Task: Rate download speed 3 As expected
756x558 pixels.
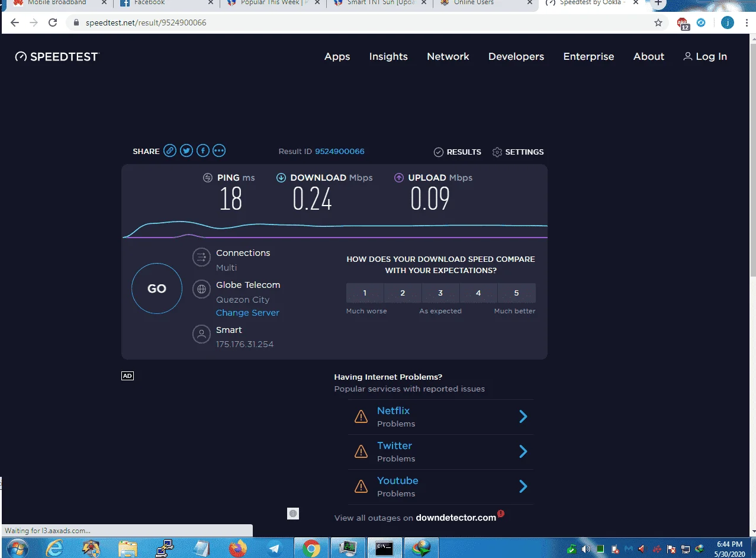Action: click(x=440, y=293)
